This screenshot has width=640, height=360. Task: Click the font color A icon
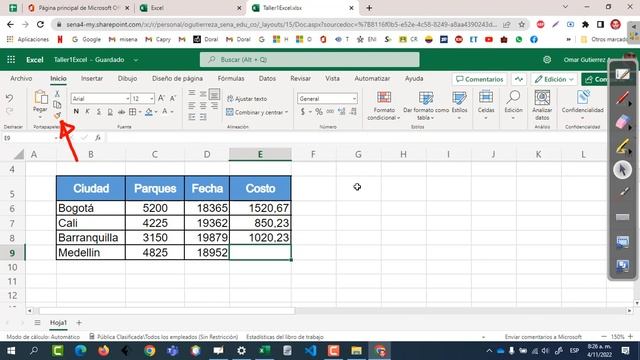(164, 111)
